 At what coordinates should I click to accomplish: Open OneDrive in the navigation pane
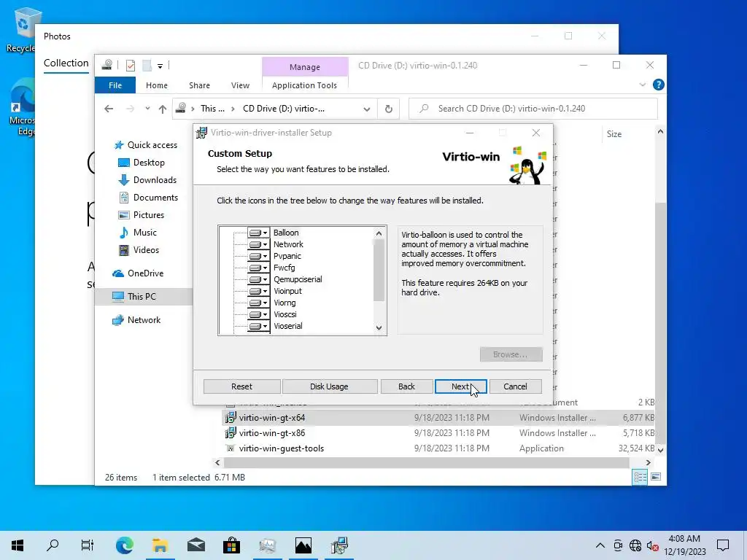click(138, 273)
